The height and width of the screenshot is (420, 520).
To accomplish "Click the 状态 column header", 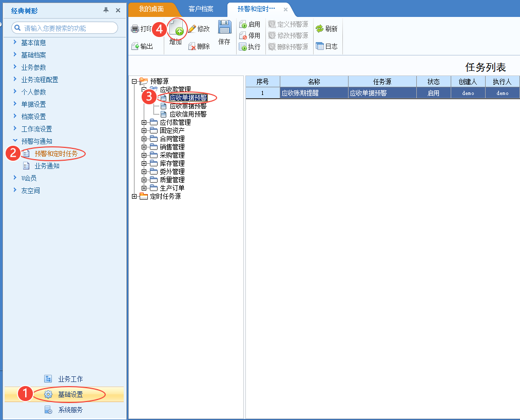I will click(434, 82).
